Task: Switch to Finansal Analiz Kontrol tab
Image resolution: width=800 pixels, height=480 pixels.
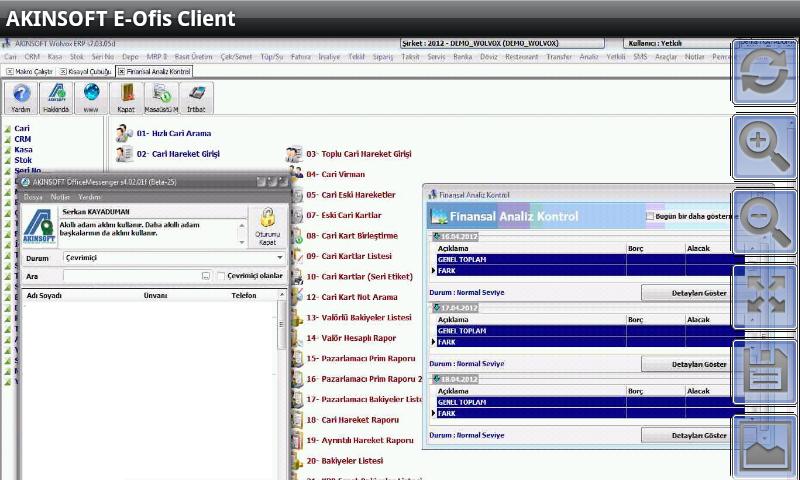Action: coord(155,71)
